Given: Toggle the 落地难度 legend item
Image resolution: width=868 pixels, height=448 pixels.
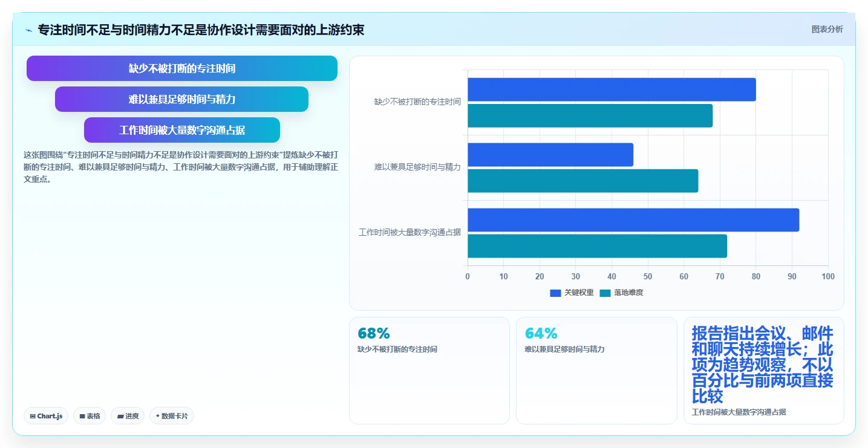Looking at the screenshot, I should (622, 293).
